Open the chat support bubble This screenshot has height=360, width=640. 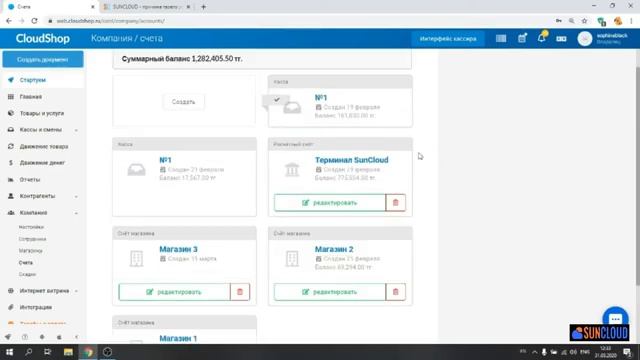click(x=615, y=318)
